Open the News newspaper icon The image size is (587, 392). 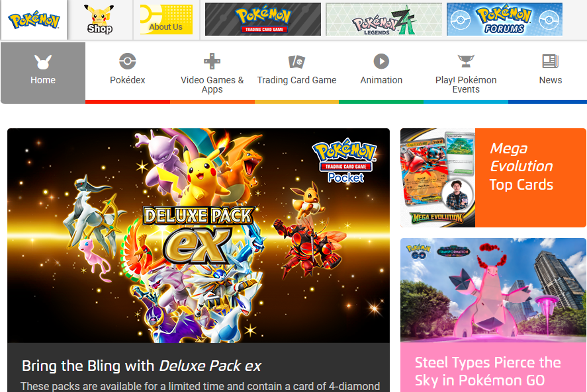551,61
